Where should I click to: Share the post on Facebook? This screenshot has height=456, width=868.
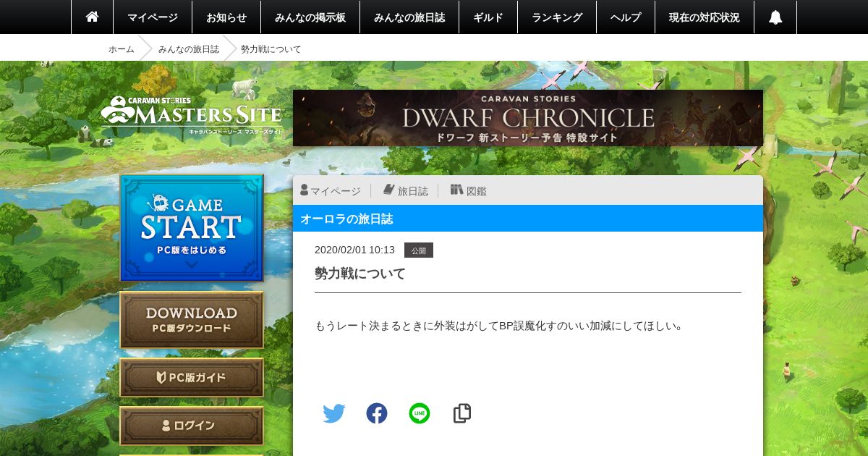377,413
